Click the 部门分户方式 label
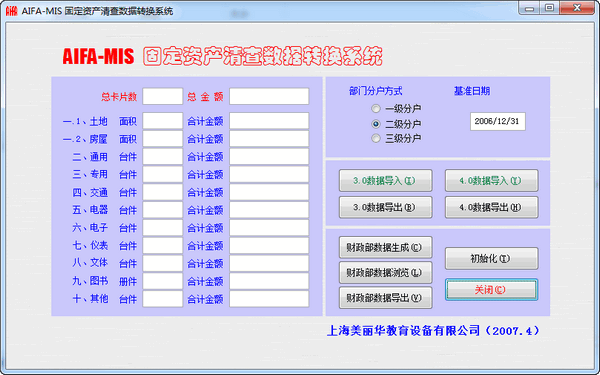 point(376,91)
